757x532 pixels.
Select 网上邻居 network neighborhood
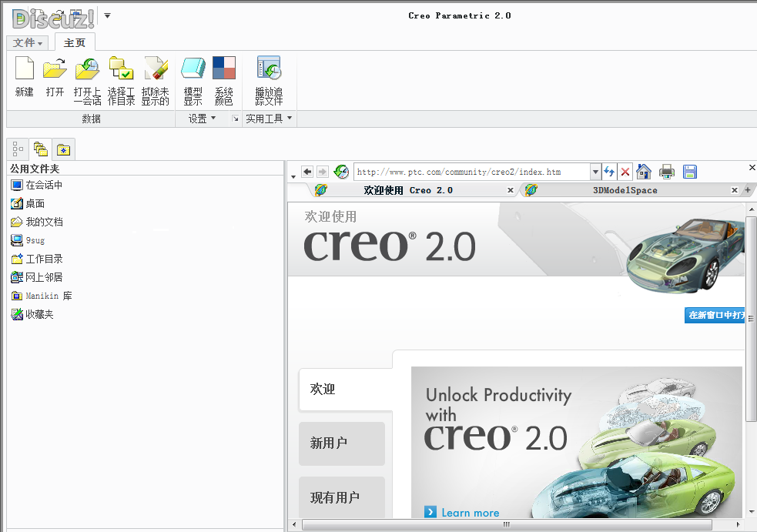[x=37, y=277]
